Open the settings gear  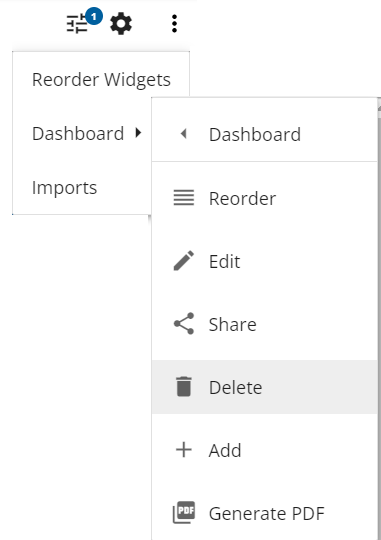point(121,24)
